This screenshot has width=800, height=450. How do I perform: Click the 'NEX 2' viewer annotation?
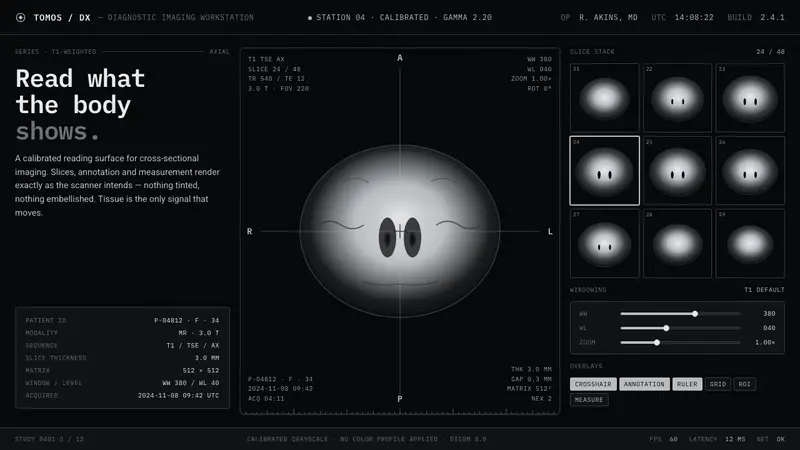[x=541, y=398]
